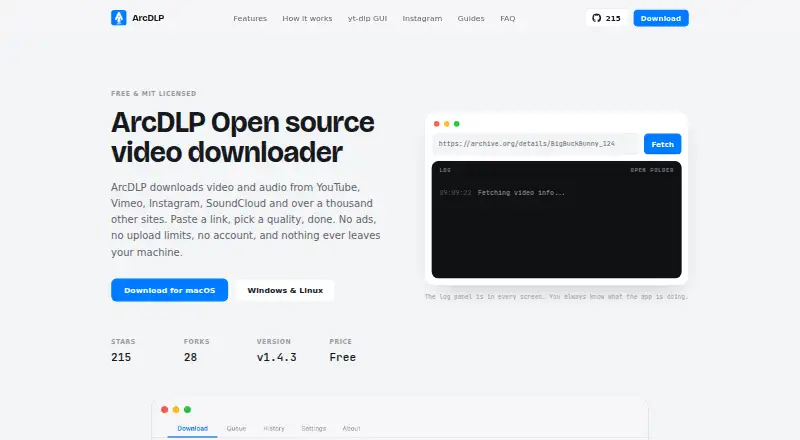
Task: Click the version value v1.4.3
Action: click(x=277, y=357)
